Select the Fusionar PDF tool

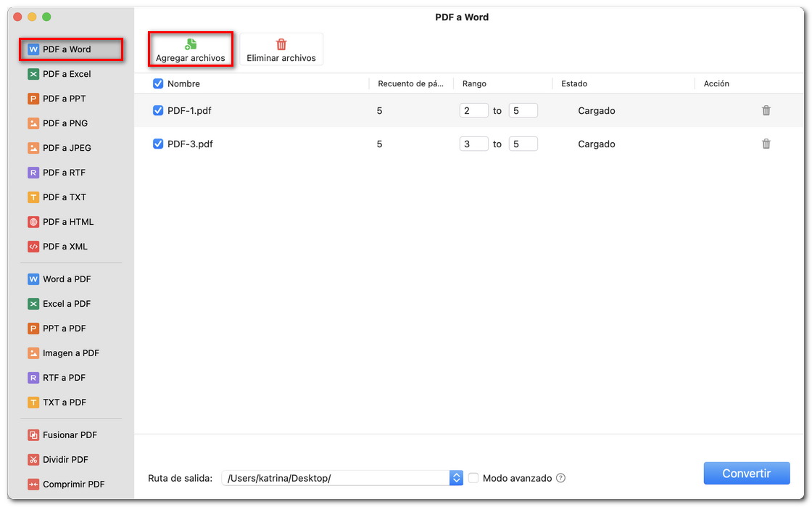[x=33, y=434]
